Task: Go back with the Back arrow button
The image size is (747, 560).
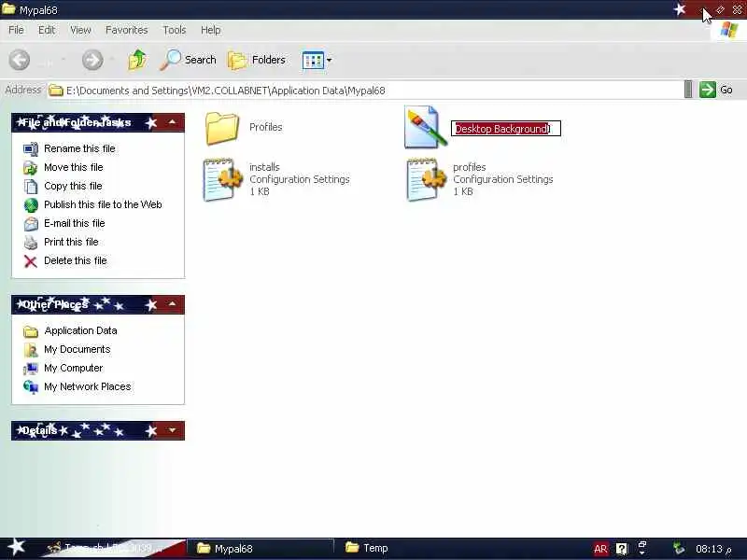Action: [20, 60]
